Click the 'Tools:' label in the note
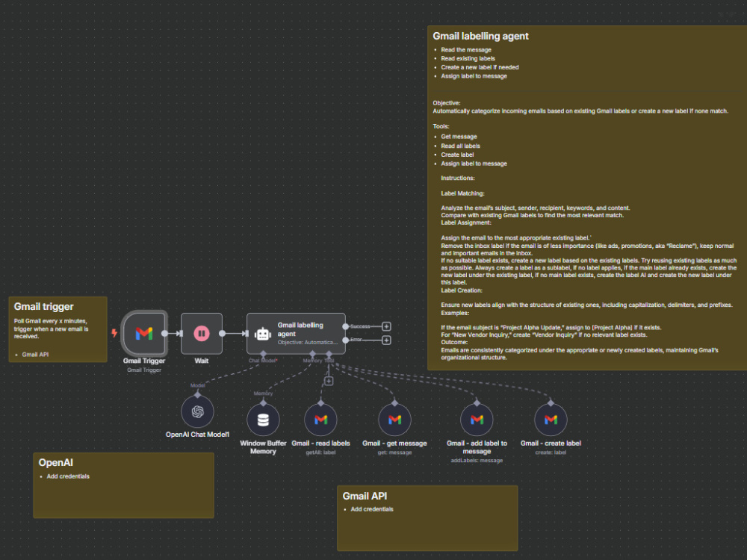747x560 pixels. pyautogui.click(x=441, y=126)
